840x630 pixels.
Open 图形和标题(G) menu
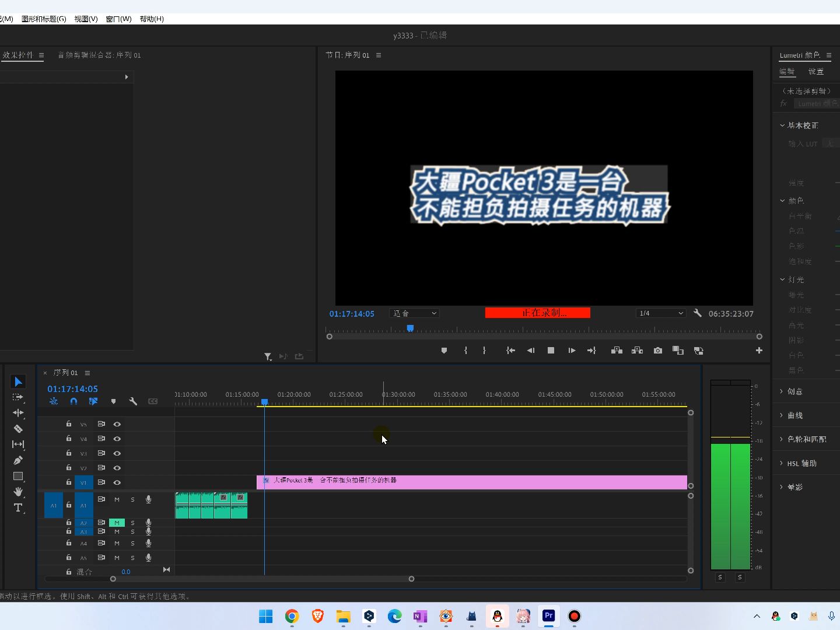click(x=44, y=19)
